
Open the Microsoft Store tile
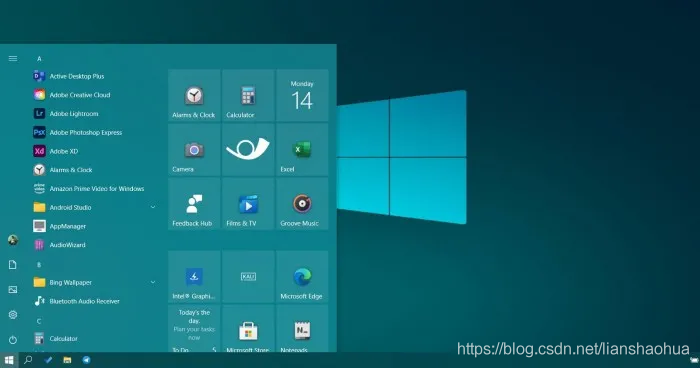pyautogui.click(x=248, y=329)
